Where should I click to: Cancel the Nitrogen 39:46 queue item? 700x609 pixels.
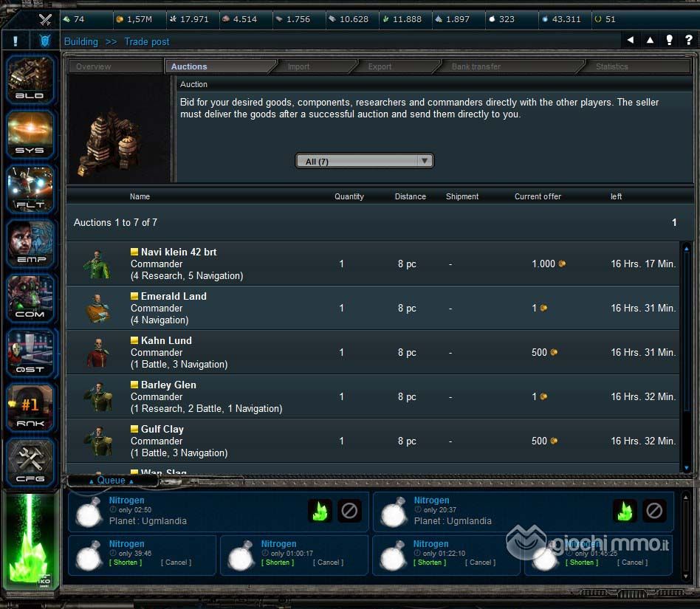click(x=176, y=562)
